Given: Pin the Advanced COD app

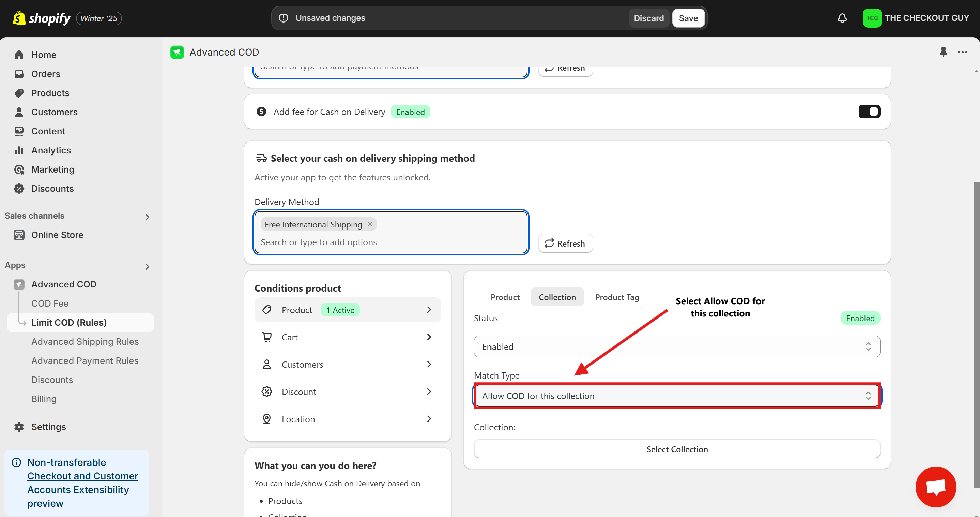Looking at the screenshot, I should (x=943, y=52).
